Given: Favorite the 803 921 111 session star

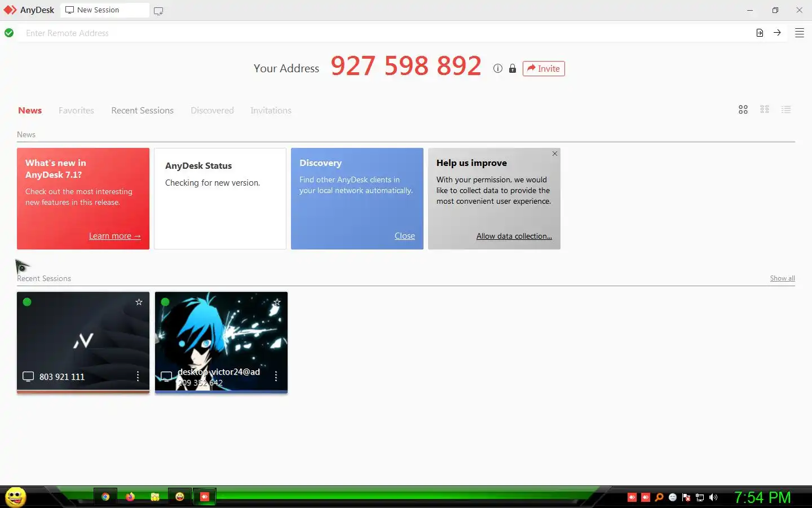Looking at the screenshot, I should 139,302.
